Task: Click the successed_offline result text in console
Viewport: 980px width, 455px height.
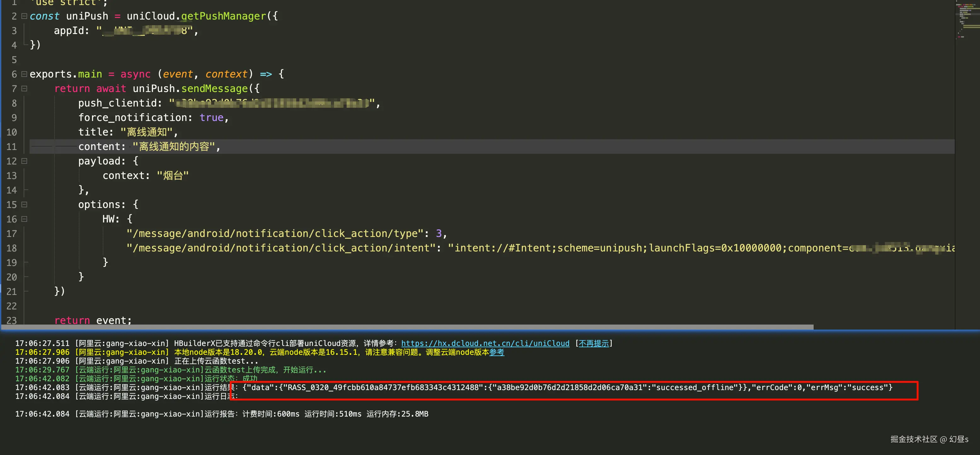Action: tap(695, 388)
